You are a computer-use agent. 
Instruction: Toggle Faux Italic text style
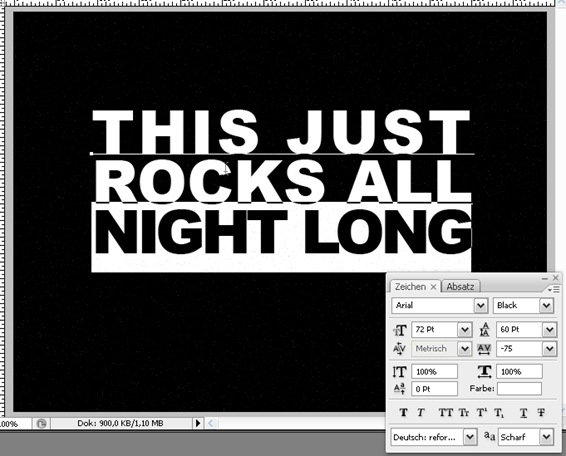pyautogui.click(x=421, y=412)
